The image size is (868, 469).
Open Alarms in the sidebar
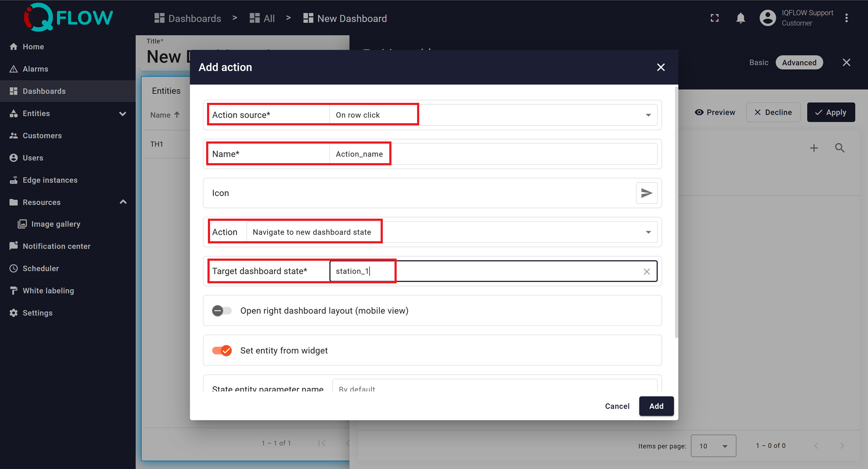[35, 69]
